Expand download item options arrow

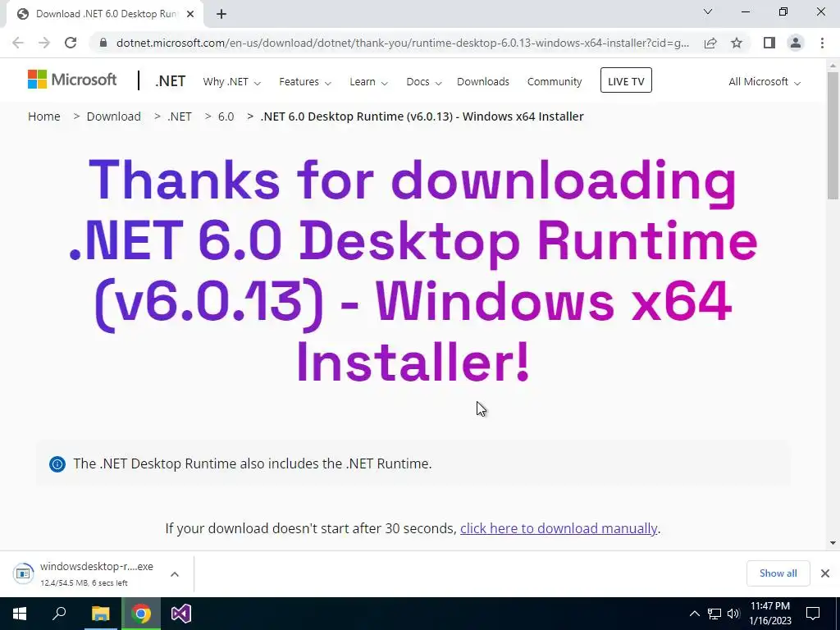click(175, 573)
